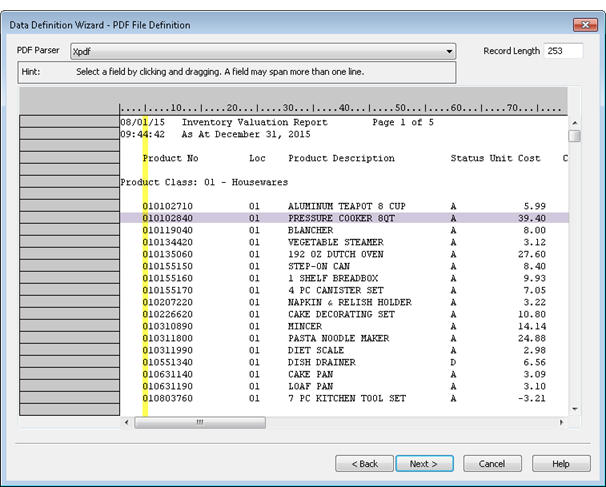Click the Back button
Viewport: 606px width, 487px height.
click(x=363, y=464)
